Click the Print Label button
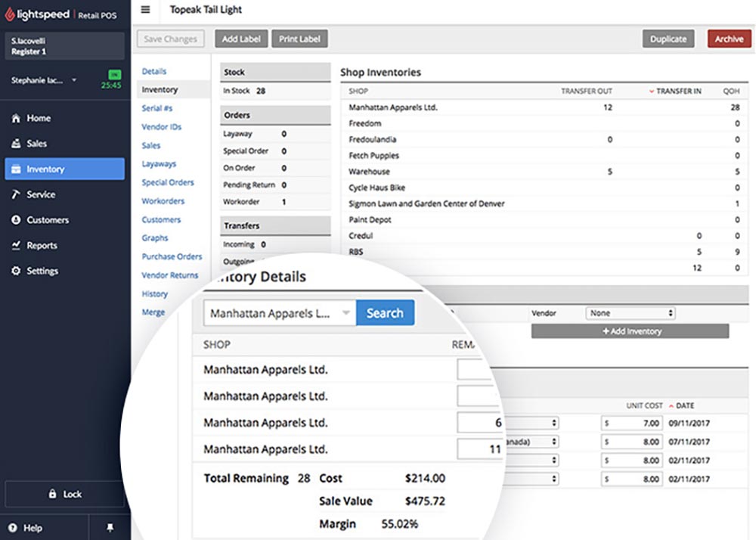 (299, 39)
